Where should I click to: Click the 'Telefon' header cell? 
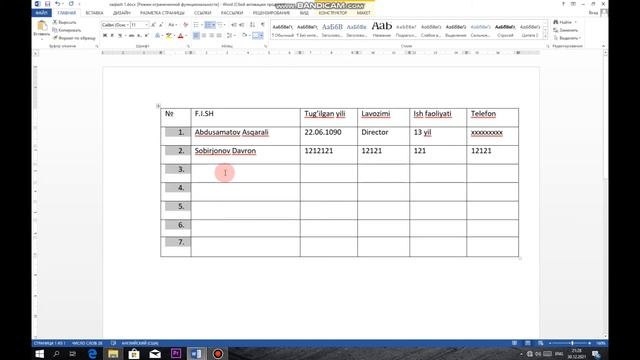click(x=493, y=117)
